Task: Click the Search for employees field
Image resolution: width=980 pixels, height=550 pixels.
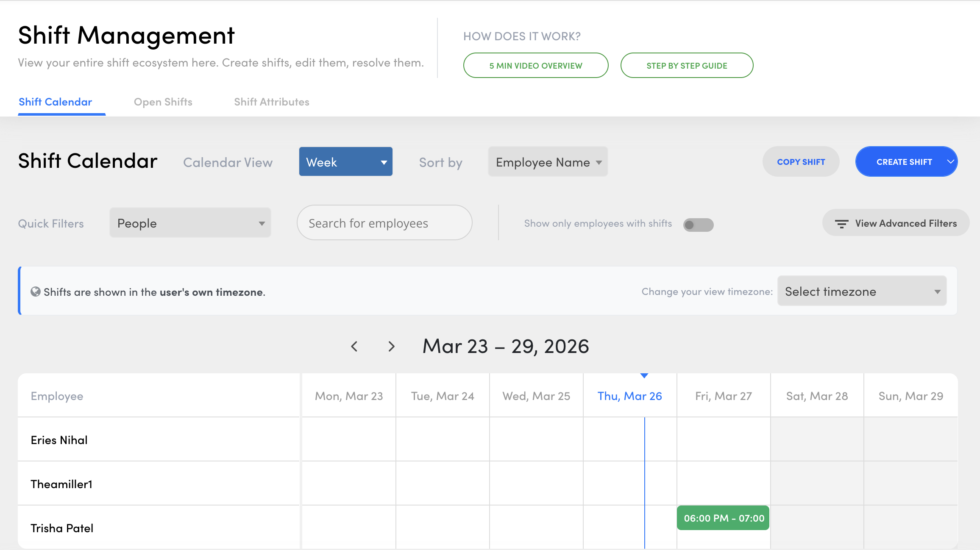Action: click(x=384, y=223)
